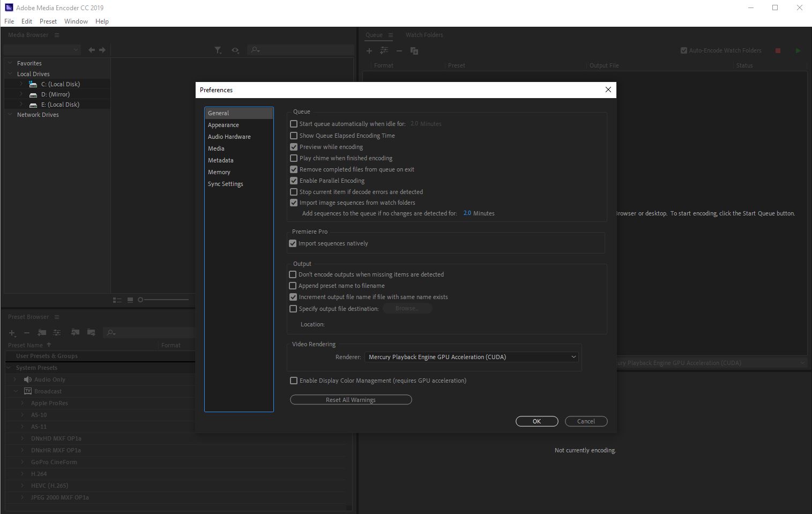
Task: Duplicate the selected queue item
Action: [414, 50]
